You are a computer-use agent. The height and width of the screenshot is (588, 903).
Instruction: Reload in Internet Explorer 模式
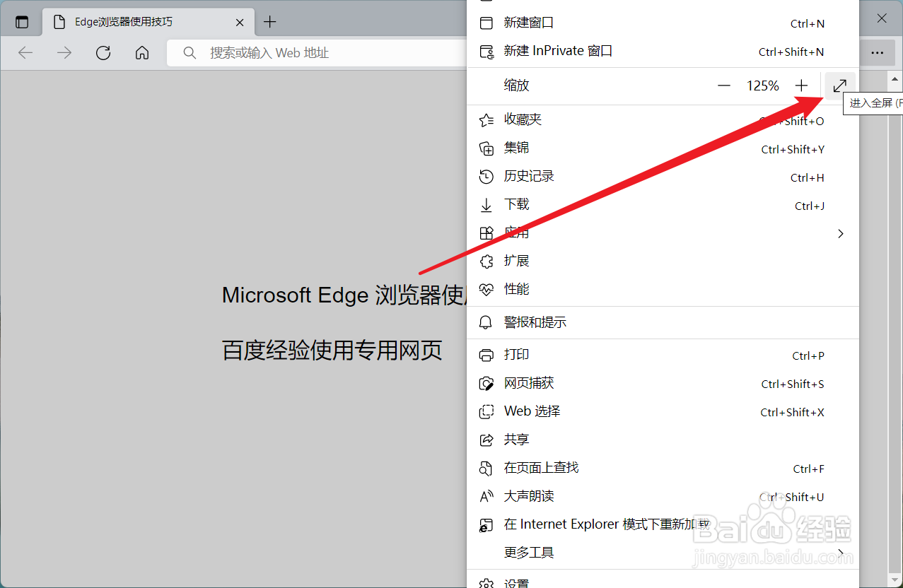pos(663,524)
